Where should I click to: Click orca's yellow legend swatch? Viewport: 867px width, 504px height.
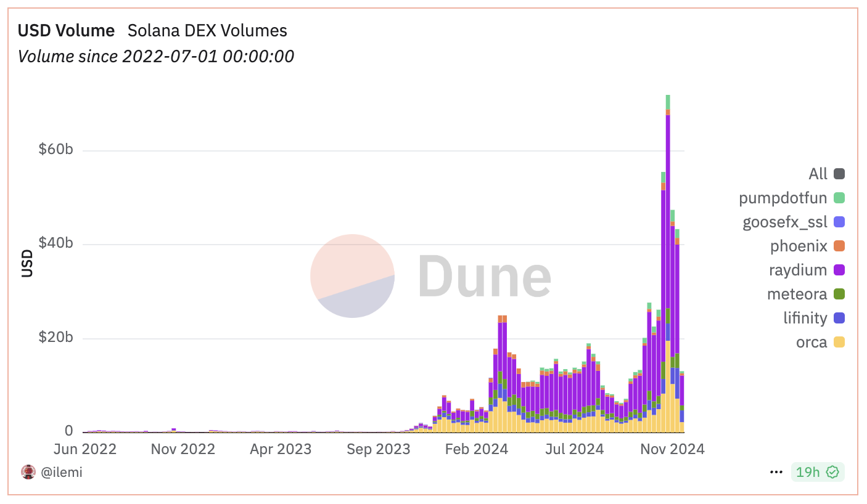click(840, 341)
